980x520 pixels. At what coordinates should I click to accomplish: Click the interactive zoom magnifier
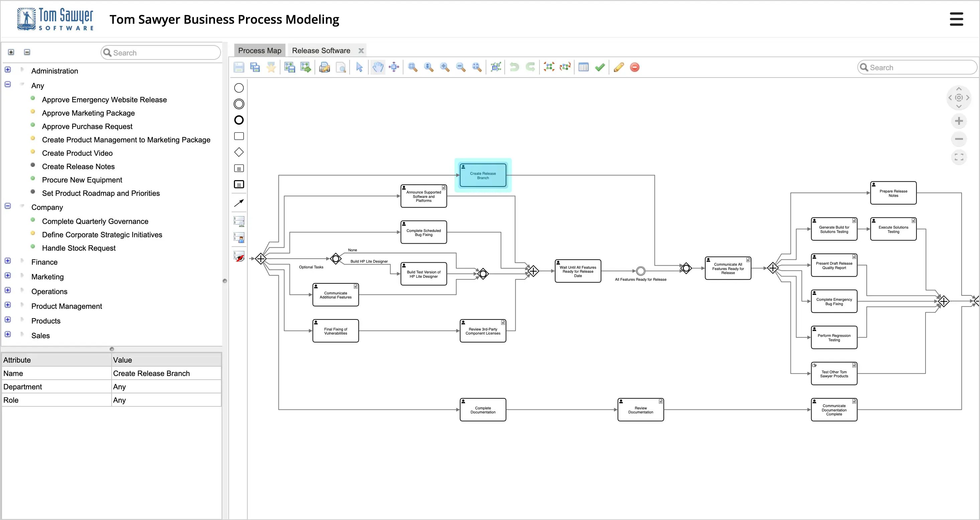(429, 67)
